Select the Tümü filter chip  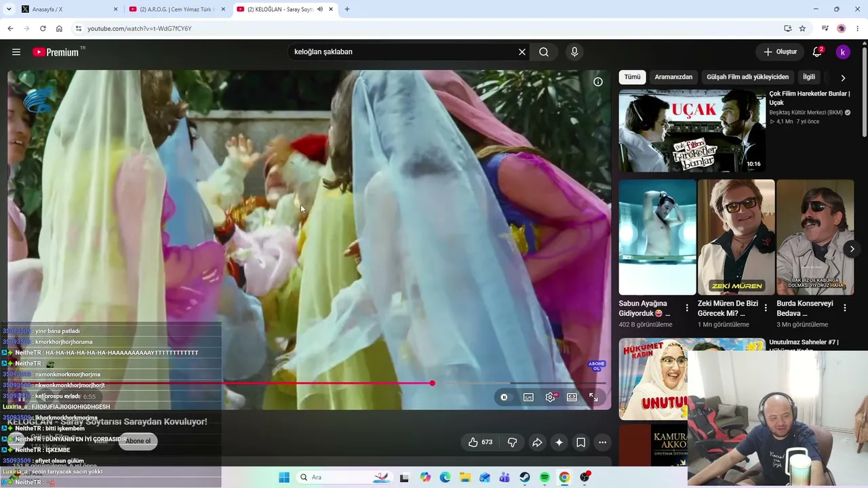(x=632, y=77)
